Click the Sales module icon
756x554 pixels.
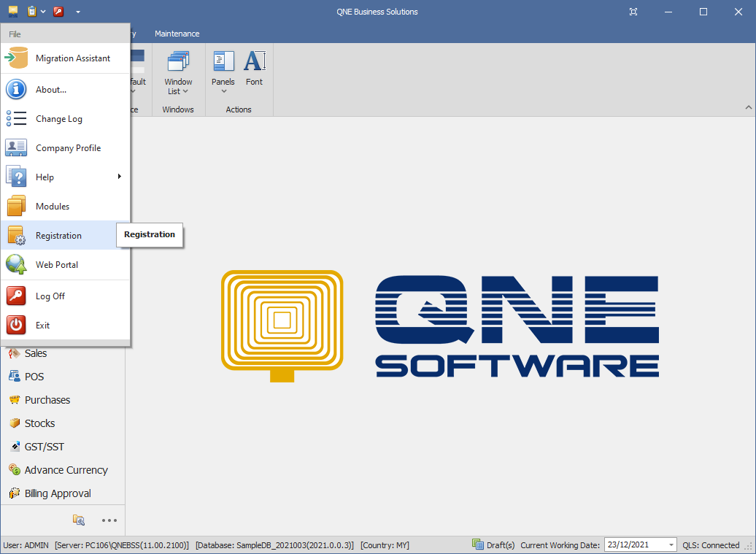pyautogui.click(x=14, y=353)
